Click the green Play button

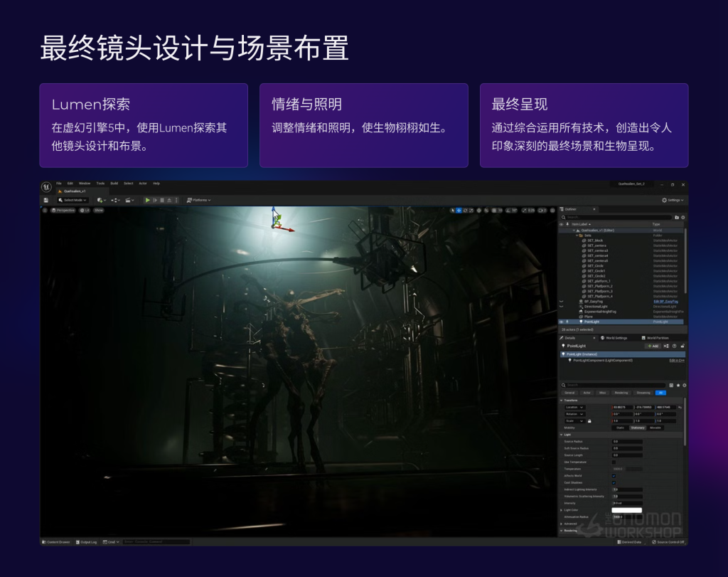tap(148, 200)
